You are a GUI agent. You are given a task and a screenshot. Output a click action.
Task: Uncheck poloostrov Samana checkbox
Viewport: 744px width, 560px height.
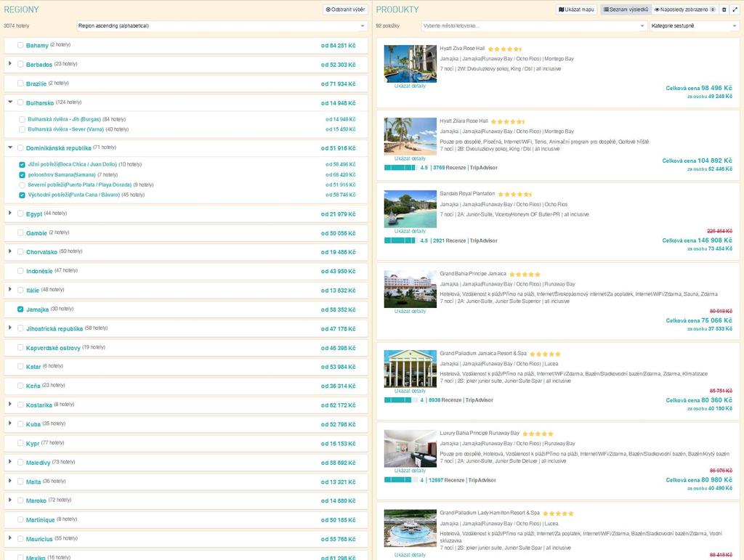(22, 175)
